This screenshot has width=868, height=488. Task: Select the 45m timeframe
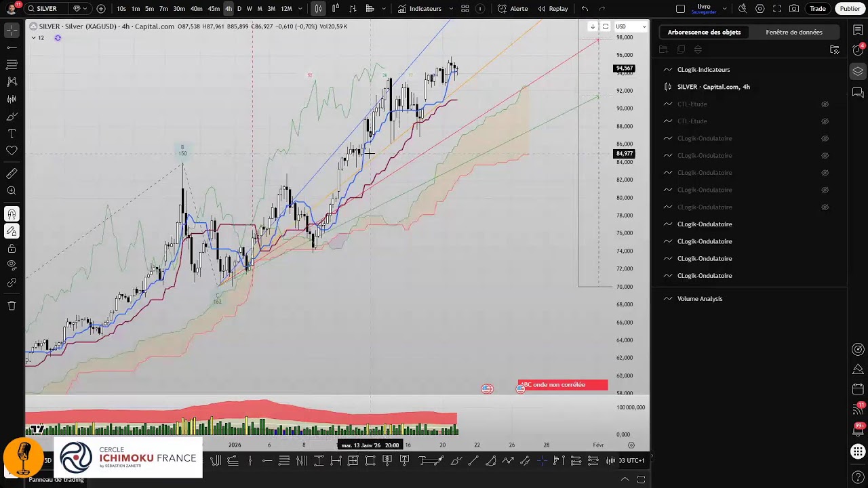tap(214, 9)
